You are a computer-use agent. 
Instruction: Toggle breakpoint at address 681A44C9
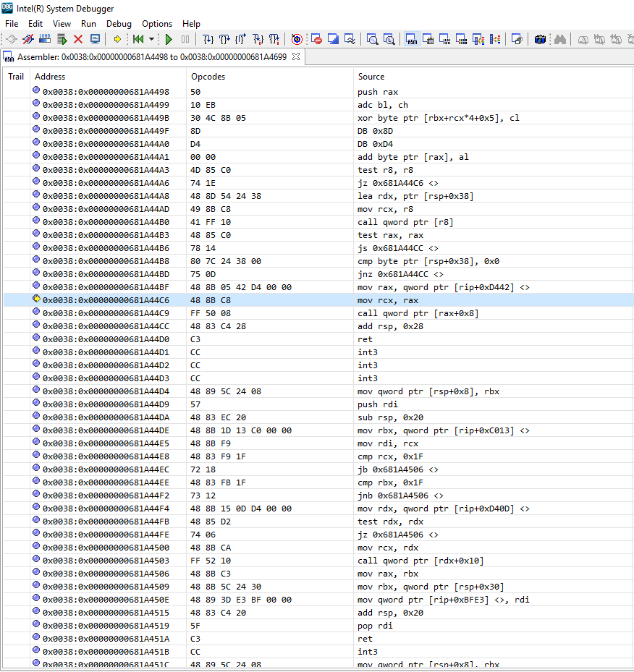[36, 312]
